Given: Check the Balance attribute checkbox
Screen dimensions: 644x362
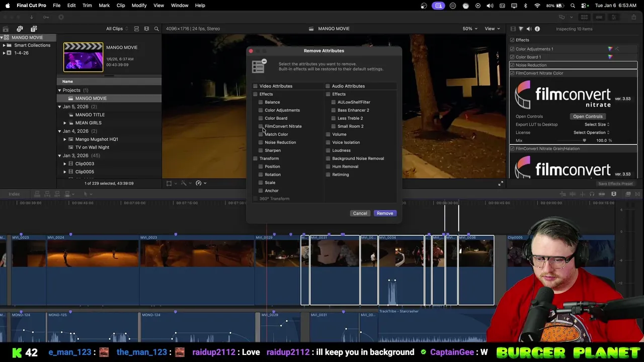Looking at the screenshot, I should pyautogui.click(x=261, y=102).
